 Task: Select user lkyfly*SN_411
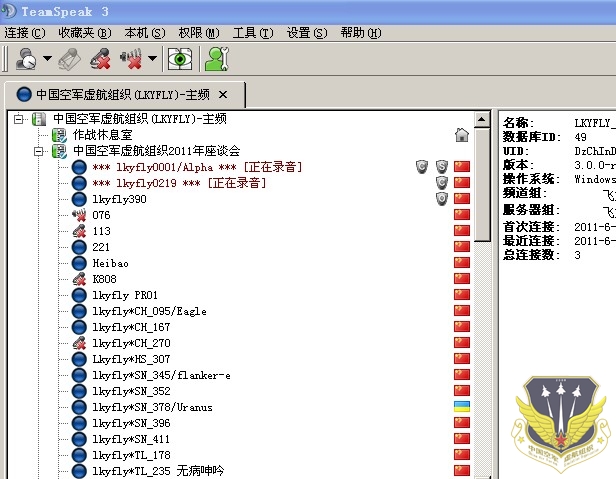coord(131,439)
